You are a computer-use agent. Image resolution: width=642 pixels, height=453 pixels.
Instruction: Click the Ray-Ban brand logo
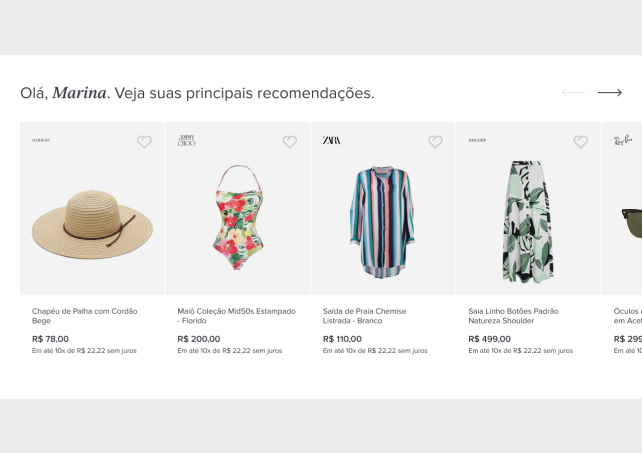[623, 141]
